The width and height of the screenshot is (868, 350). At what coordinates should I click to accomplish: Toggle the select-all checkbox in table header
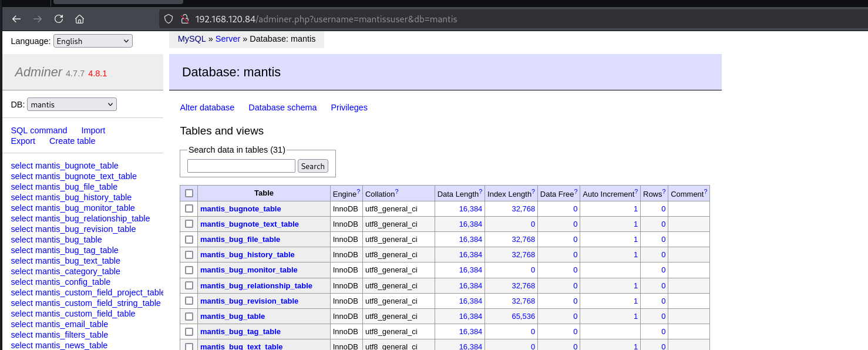coord(189,193)
